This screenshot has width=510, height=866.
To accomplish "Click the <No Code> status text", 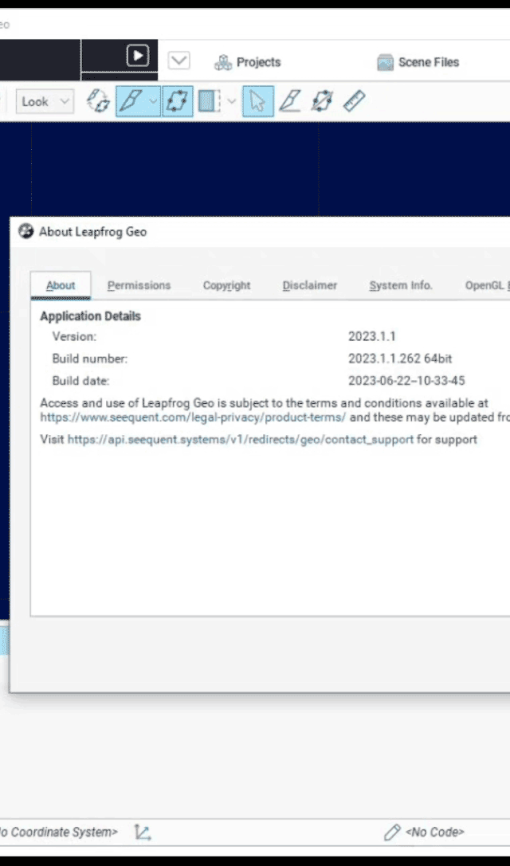I will 435,832.
